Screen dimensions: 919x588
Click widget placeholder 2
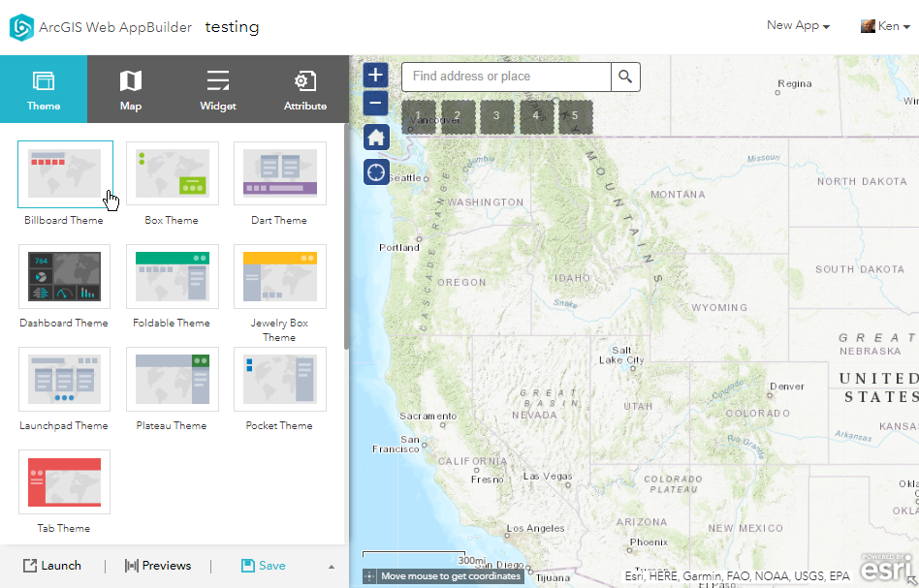(x=458, y=116)
